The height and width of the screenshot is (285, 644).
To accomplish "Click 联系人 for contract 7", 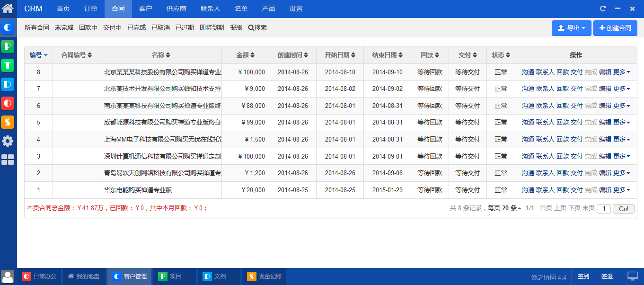I will coord(545,89).
